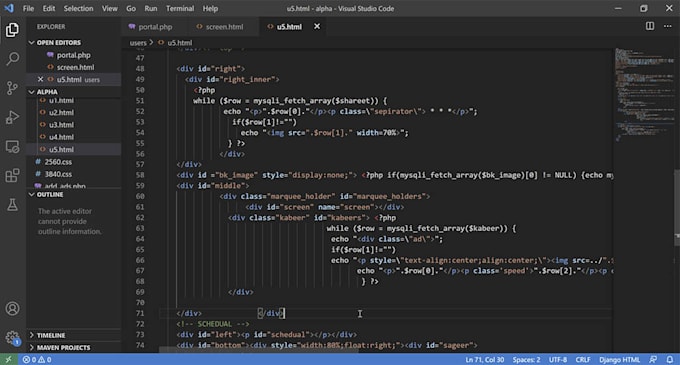The height and width of the screenshot is (365, 680).
Task: Open the View menu
Action: click(109, 8)
